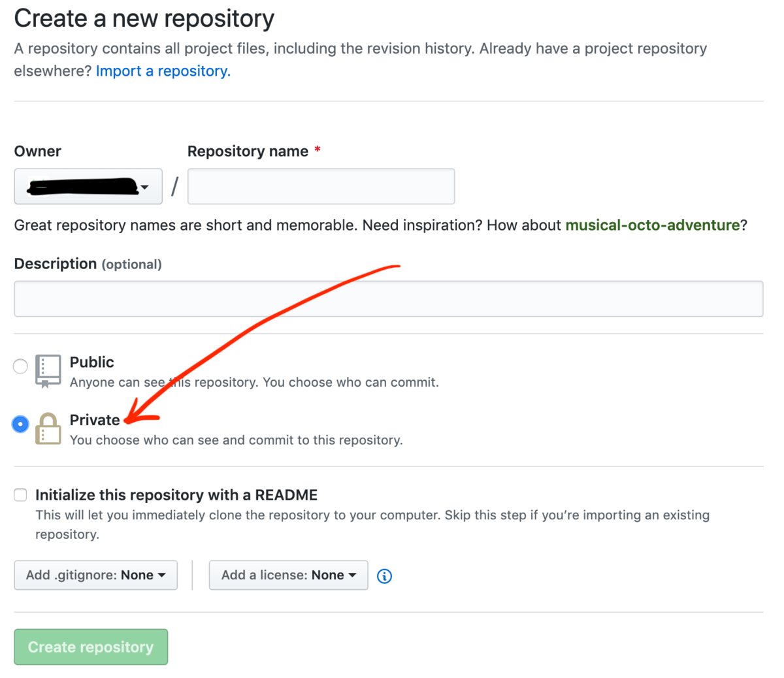Screen dimensions: 784x678
Task: Click the Public option label
Action: (x=91, y=363)
